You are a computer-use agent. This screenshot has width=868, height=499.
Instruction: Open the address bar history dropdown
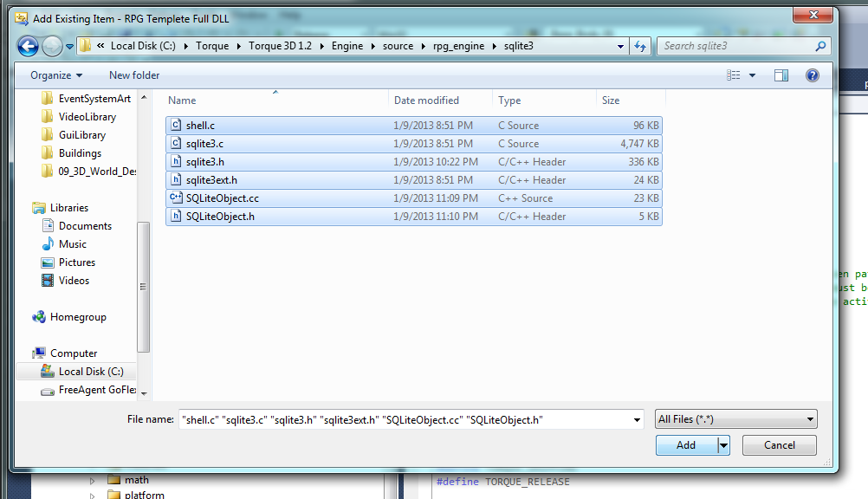[x=621, y=46]
